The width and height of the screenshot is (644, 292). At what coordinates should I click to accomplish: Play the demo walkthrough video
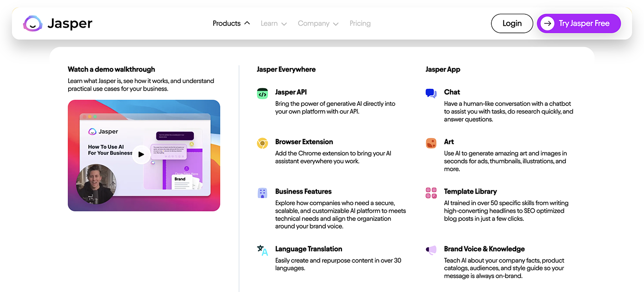coord(141,154)
